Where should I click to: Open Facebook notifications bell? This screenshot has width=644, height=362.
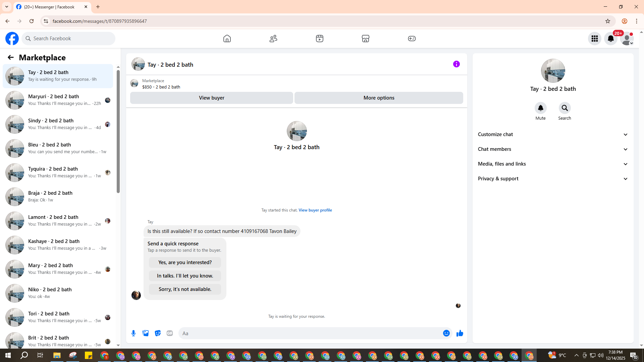610,39
